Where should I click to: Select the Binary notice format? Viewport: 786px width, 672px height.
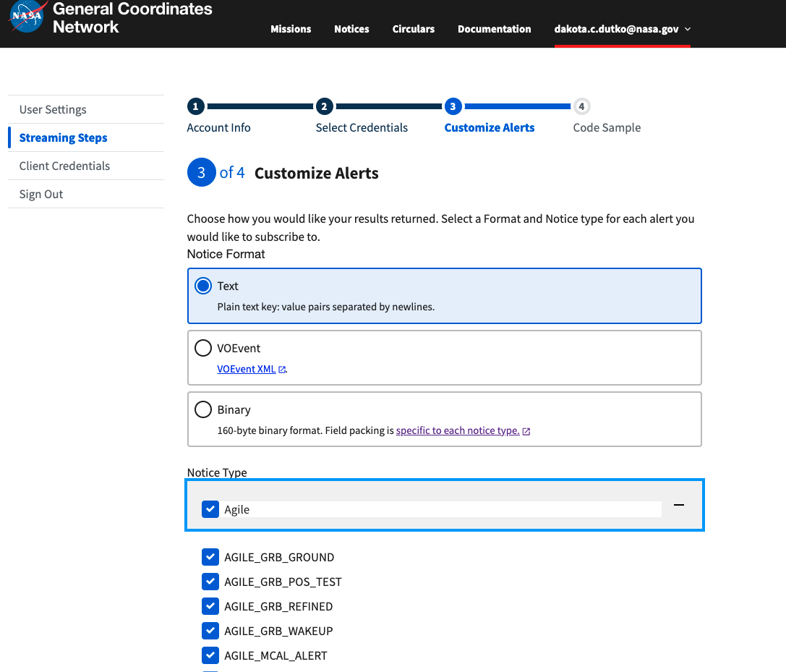(x=203, y=409)
